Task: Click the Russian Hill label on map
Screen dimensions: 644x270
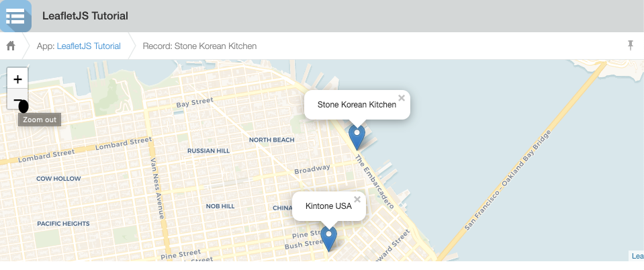Action: (x=209, y=151)
